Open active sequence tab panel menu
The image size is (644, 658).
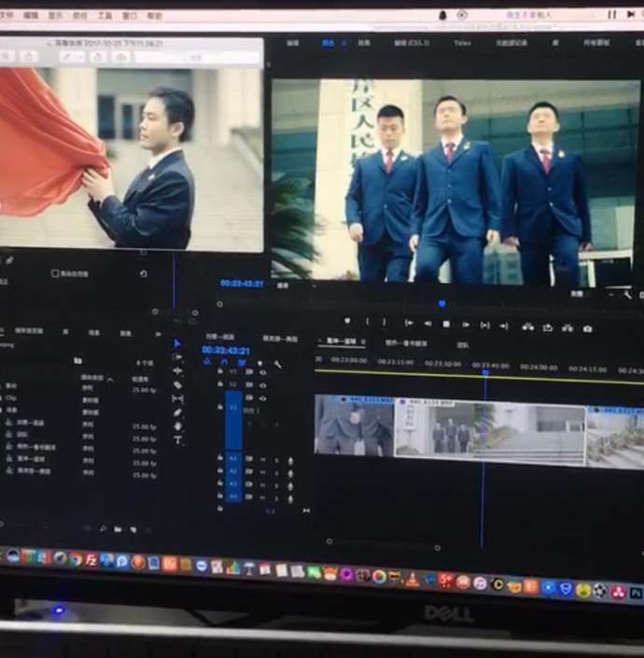[x=363, y=342]
